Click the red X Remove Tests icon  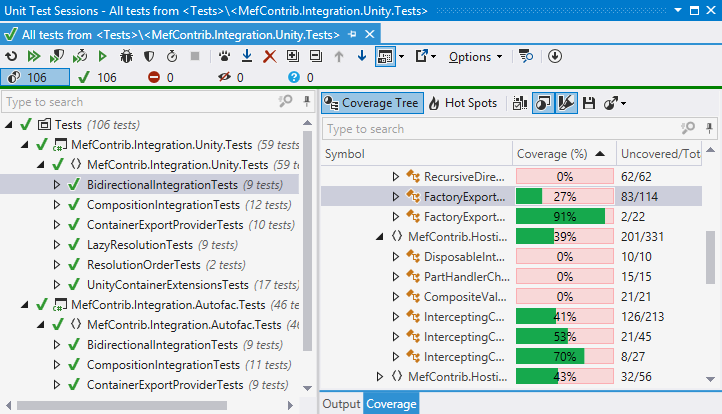click(269, 56)
